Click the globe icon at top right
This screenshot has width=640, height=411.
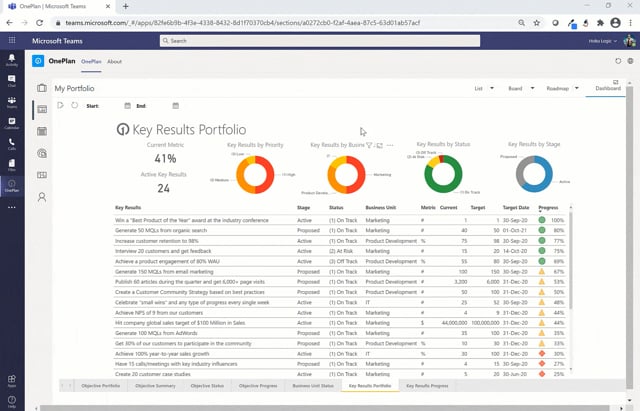[631, 61]
